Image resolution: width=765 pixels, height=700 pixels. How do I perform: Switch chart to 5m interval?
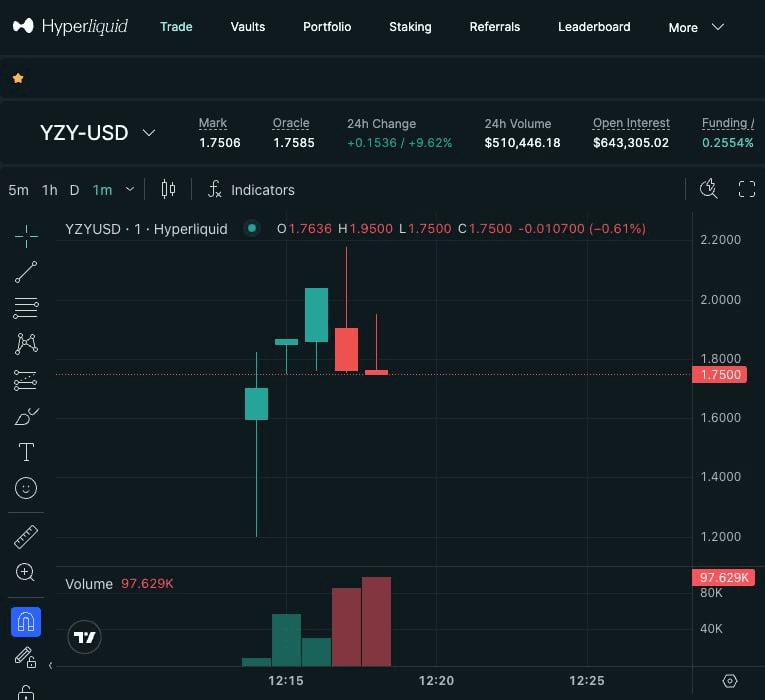[19, 190]
